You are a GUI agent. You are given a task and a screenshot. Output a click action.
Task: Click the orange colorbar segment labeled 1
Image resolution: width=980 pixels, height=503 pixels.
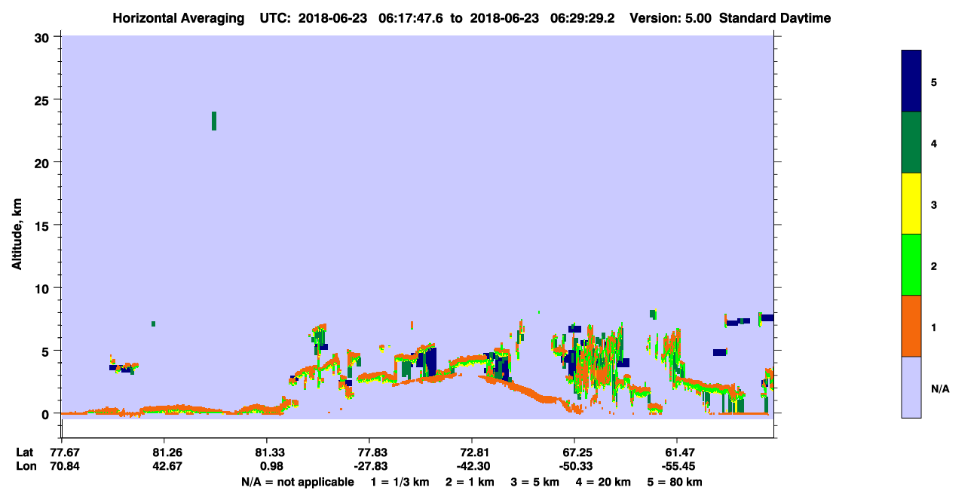(x=911, y=326)
